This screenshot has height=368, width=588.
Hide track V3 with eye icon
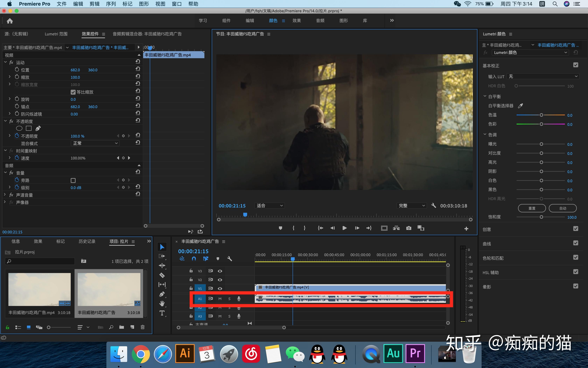(x=220, y=271)
